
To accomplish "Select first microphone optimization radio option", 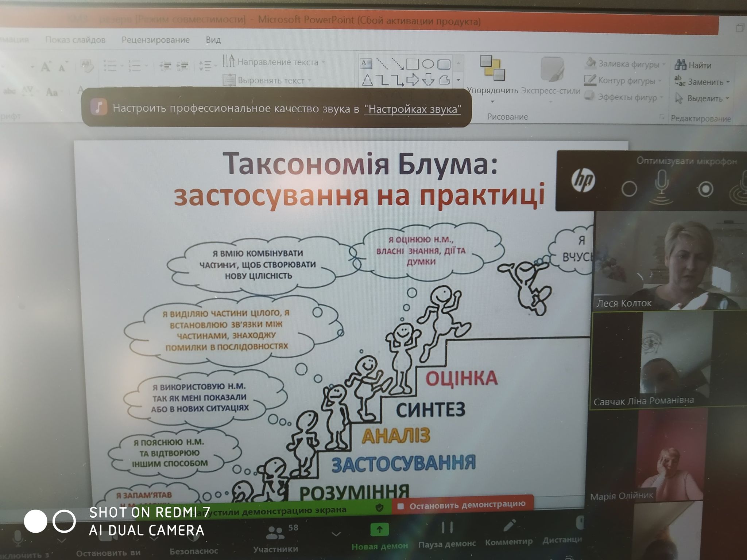I will [629, 189].
